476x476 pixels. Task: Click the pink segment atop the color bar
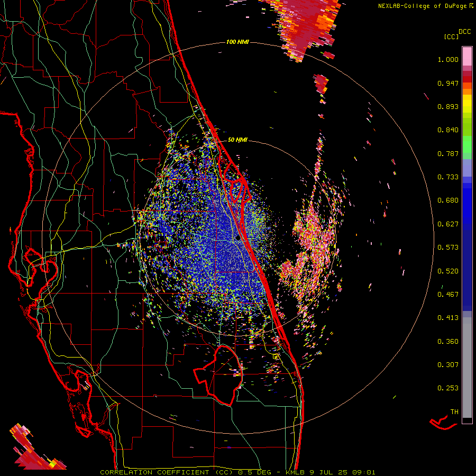pyautogui.click(x=467, y=56)
